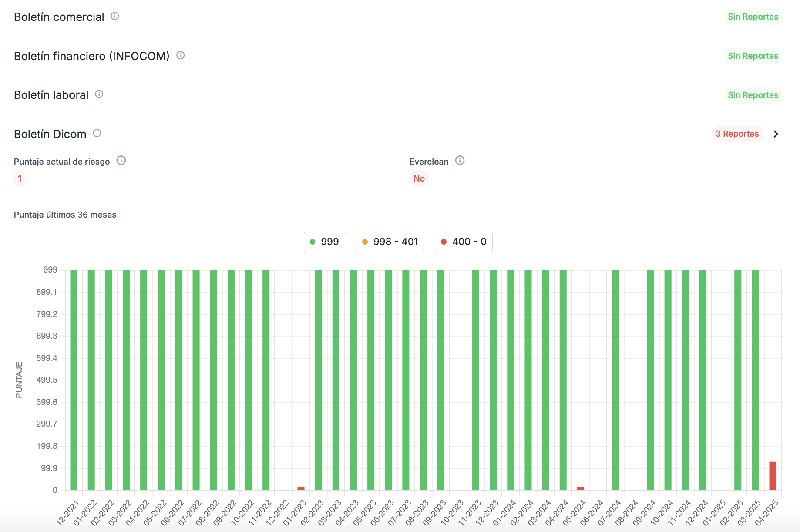This screenshot has height=532, width=800.
Task: Click info icon by Puntaje actual de riesgo
Action: [121, 161]
